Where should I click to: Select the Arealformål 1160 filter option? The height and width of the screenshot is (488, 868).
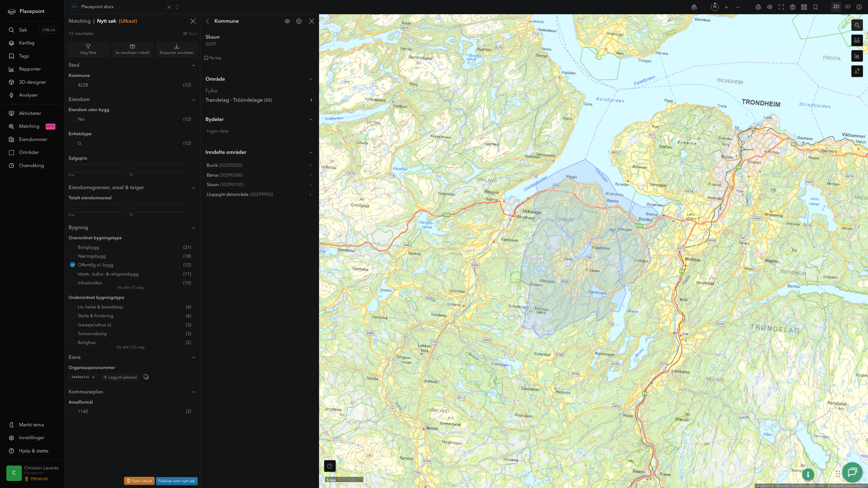coord(73,411)
